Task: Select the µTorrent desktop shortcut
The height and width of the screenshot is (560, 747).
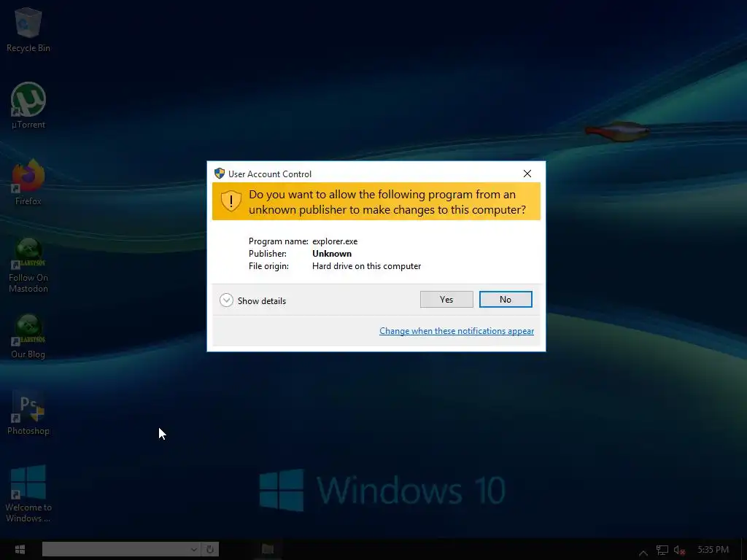Action: pos(28,106)
